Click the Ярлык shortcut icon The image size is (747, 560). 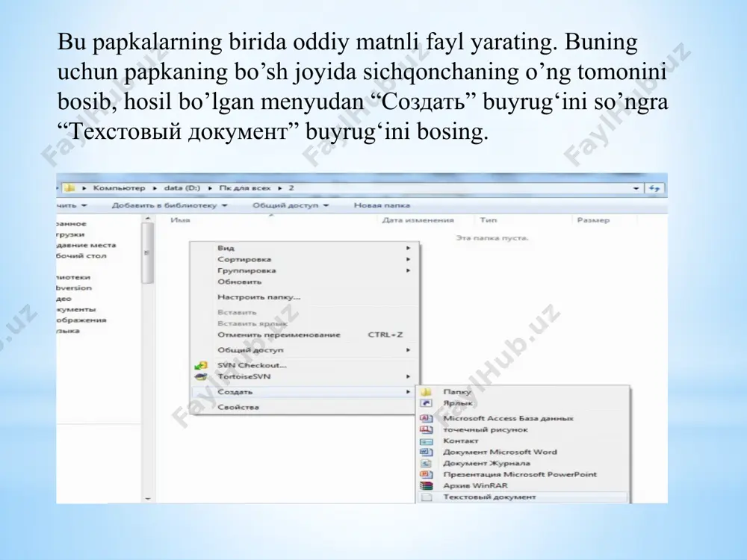(426, 403)
